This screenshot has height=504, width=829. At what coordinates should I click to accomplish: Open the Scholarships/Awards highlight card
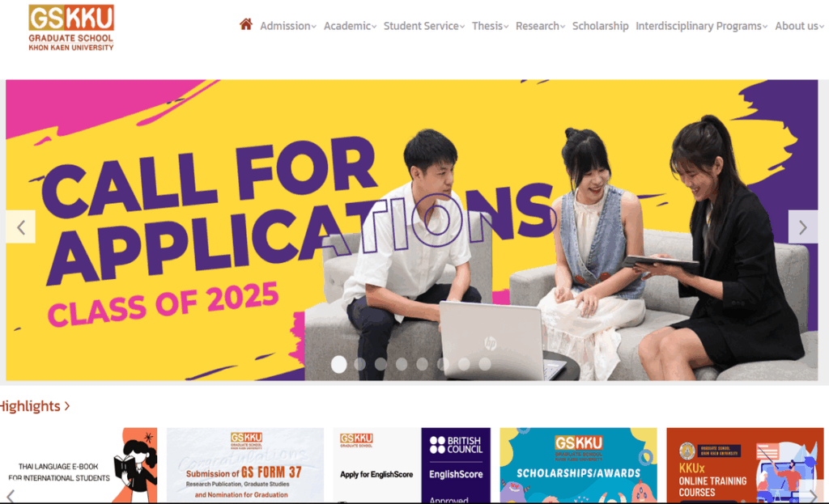click(x=578, y=465)
